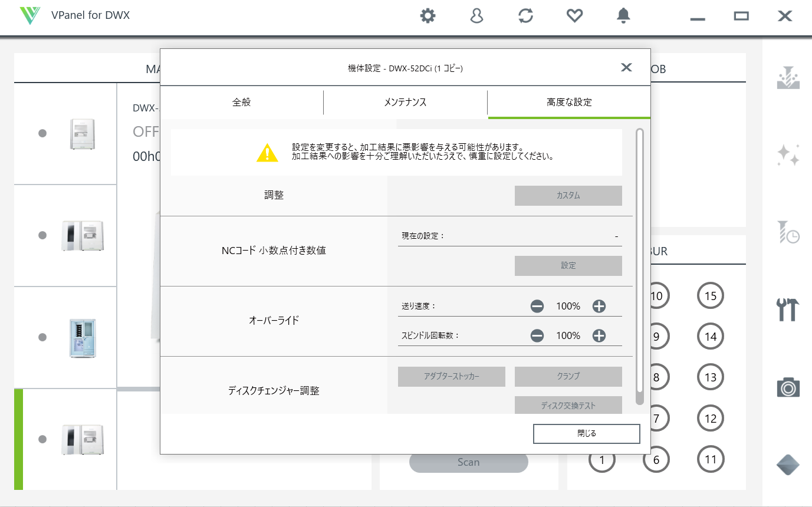
Task: Decrease the スピンドル回転数 with minus
Action: [537, 335]
